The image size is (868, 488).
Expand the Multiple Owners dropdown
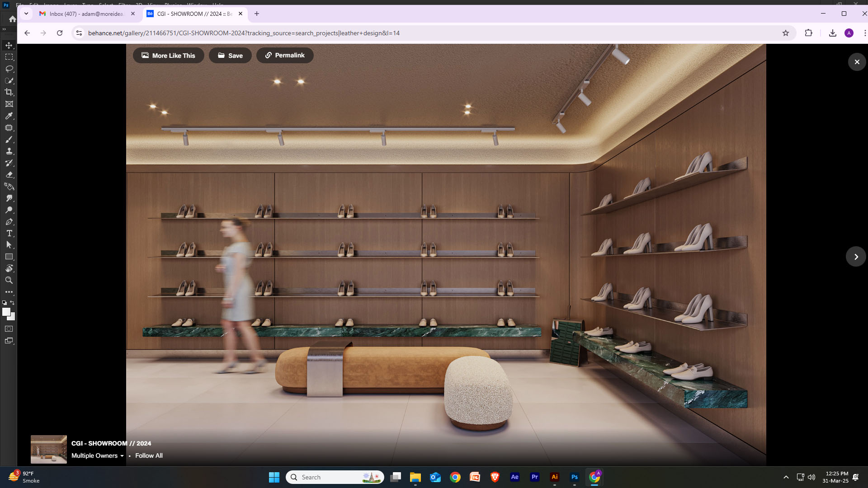pos(98,455)
